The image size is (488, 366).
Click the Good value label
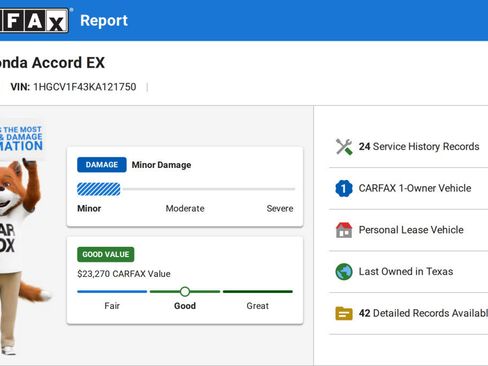tap(185, 306)
